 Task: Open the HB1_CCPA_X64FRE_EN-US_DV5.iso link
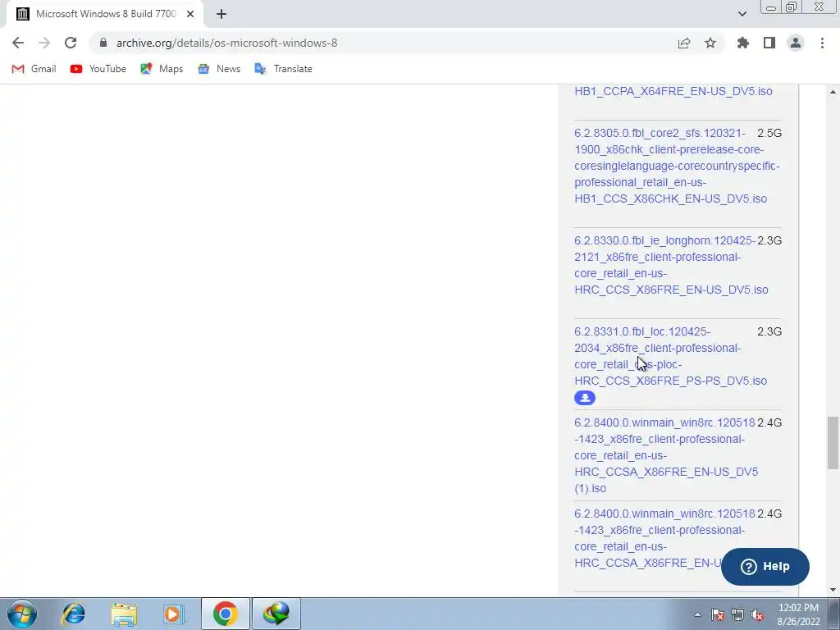click(x=673, y=91)
